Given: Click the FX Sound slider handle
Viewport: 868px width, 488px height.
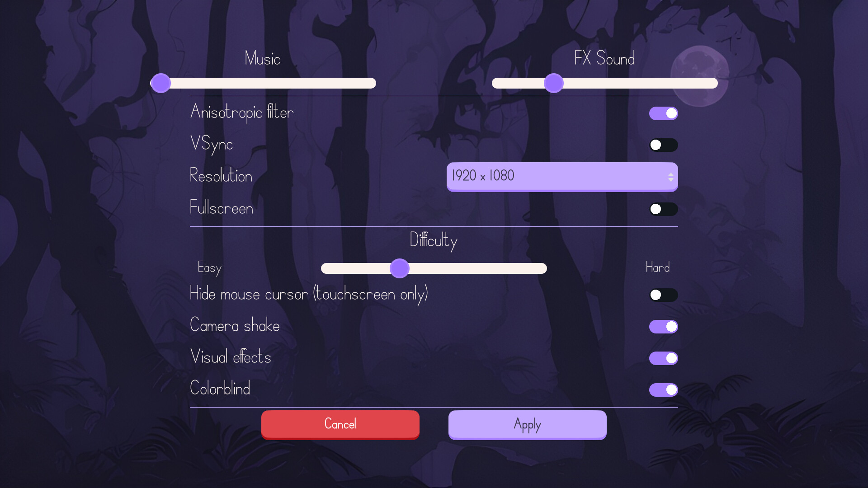Looking at the screenshot, I should click(x=553, y=83).
